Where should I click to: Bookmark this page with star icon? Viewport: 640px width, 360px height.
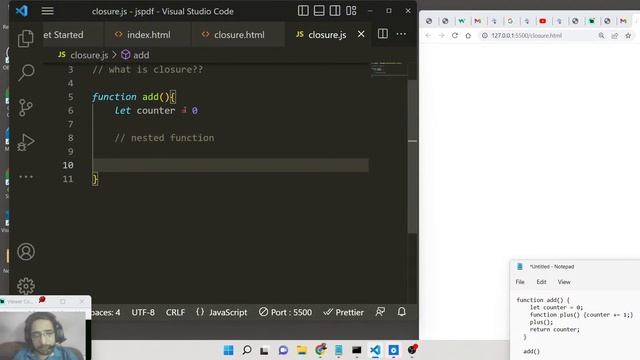point(628,36)
